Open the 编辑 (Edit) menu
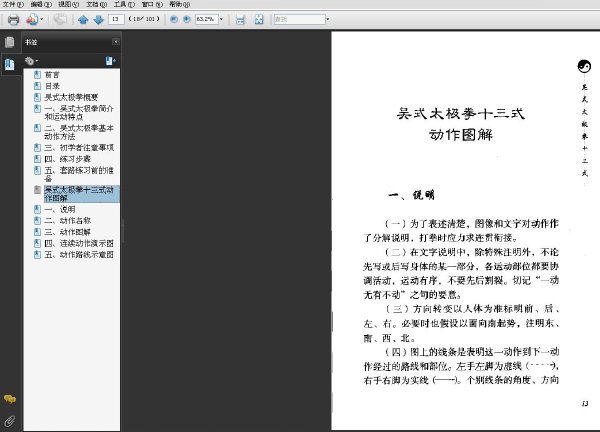Screen dimensions: 600x432 pos(41,4)
